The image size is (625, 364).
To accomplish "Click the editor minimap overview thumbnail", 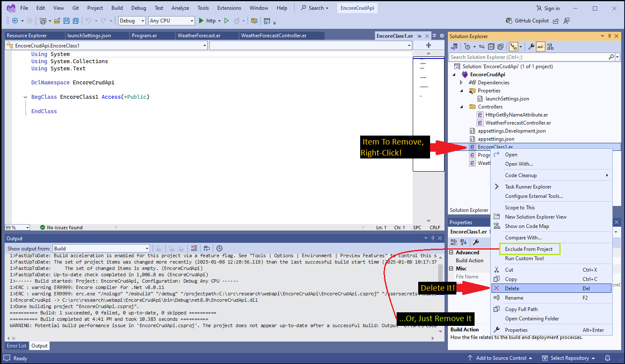I will tap(428, 114).
